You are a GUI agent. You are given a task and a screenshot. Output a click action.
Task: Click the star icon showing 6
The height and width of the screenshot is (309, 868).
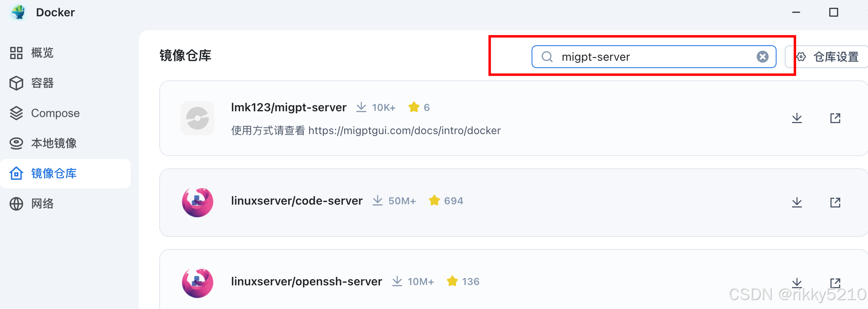click(414, 107)
